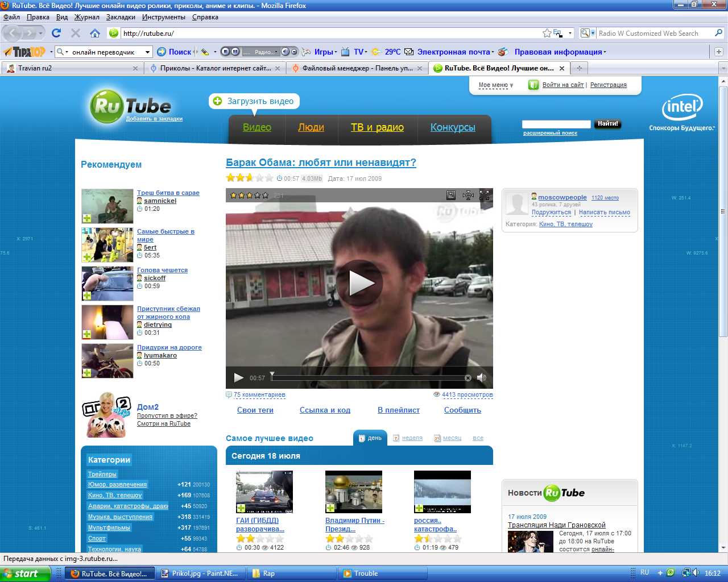Expand the "Мое меню" dropdown

[495, 85]
